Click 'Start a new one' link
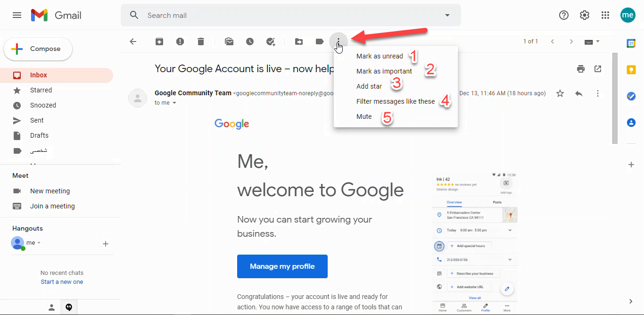The height and width of the screenshot is (315, 644). 62,282
